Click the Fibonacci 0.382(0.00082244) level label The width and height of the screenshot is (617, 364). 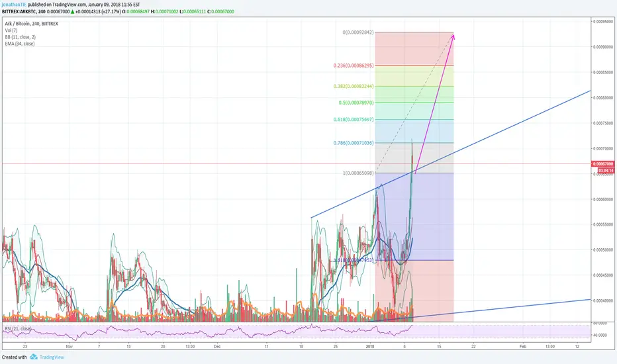(x=354, y=86)
